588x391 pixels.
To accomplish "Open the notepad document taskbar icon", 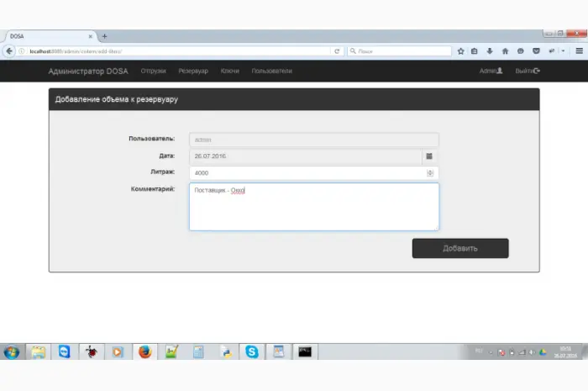I will 198,352.
